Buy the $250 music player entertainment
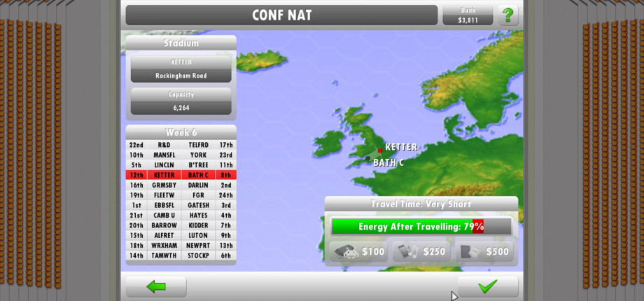The height and width of the screenshot is (301, 644). pos(421,251)
